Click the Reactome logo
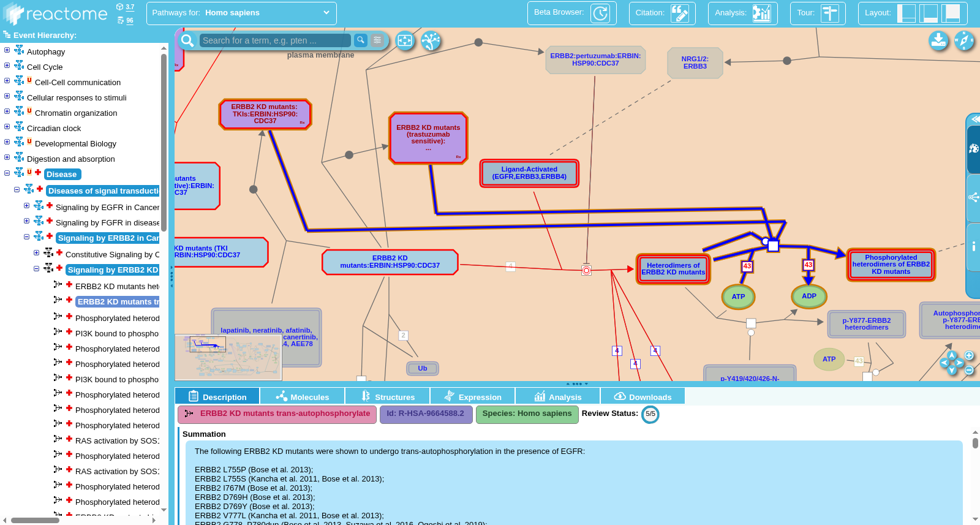This screenshot has height=525, width=980. 55,13
